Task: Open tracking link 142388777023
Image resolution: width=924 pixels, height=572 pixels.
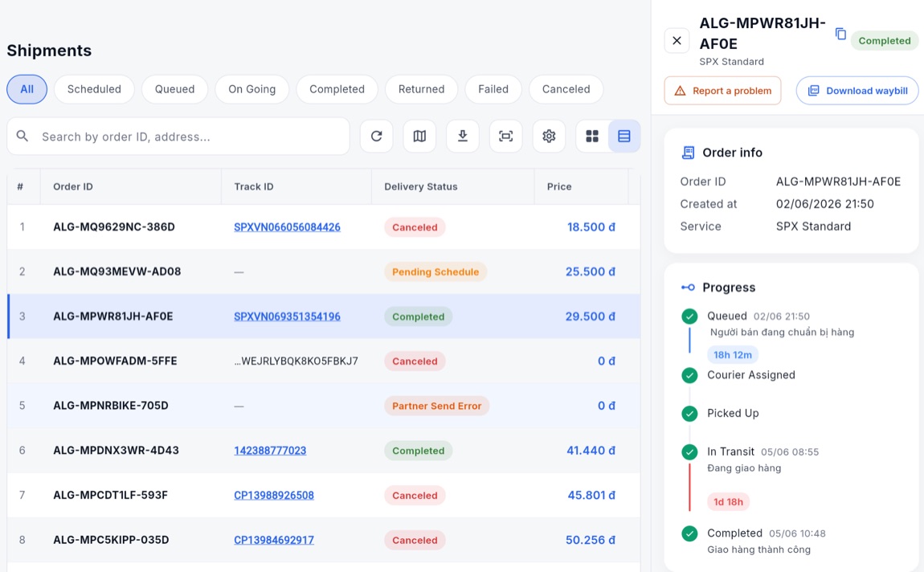Action: click(x=270, y=451)
